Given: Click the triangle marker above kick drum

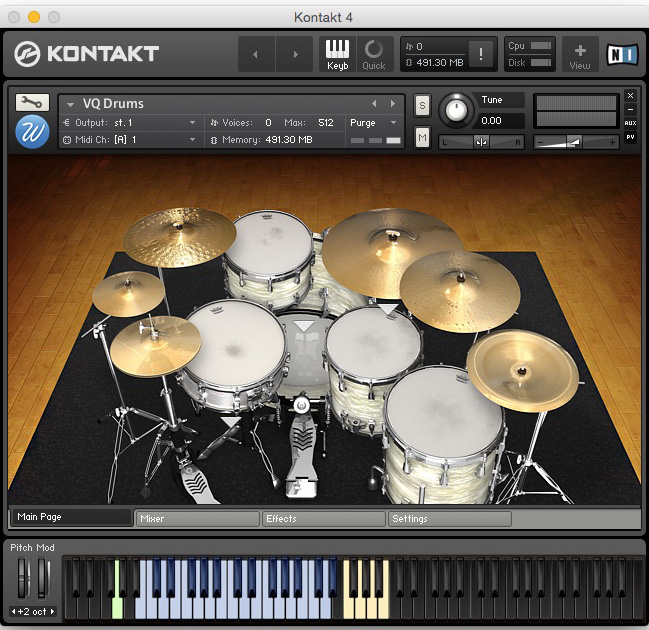Looking at the screenshot, I should [303, 326].
